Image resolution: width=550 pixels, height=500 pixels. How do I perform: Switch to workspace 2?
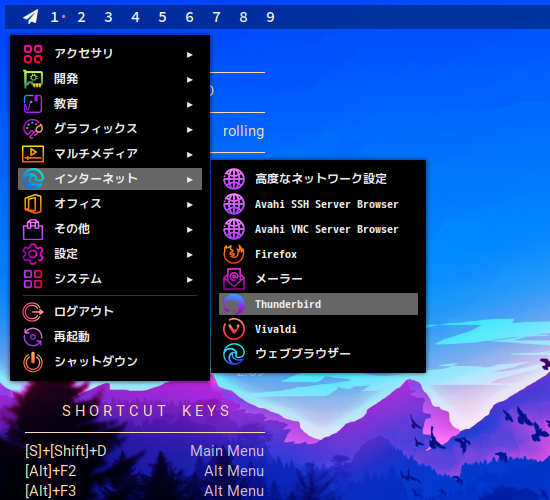[x=81, y=17]
